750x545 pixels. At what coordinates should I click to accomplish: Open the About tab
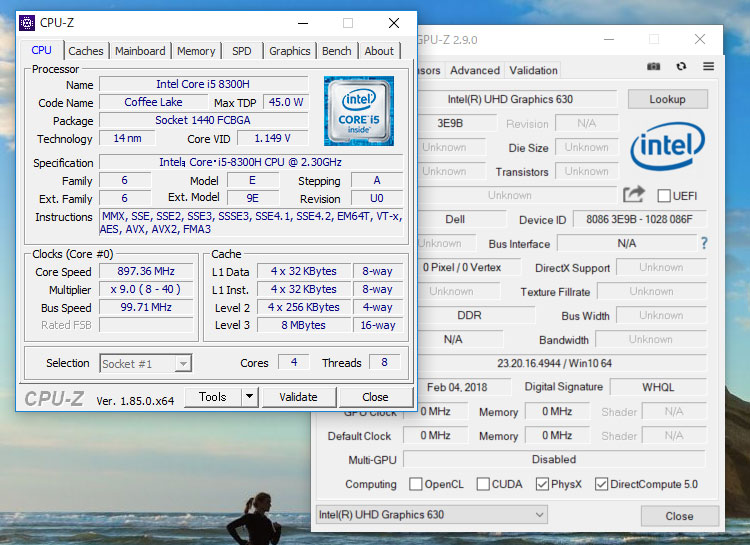click(x=379, y=51)
